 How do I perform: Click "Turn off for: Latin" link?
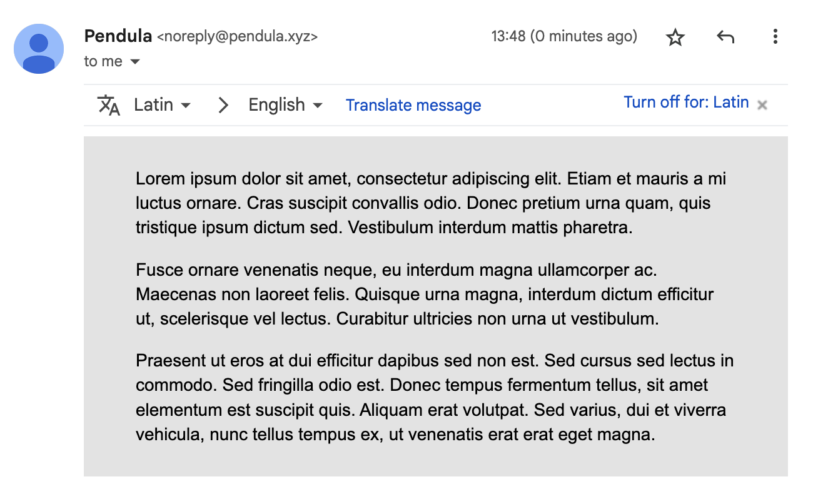click(686, 103)
